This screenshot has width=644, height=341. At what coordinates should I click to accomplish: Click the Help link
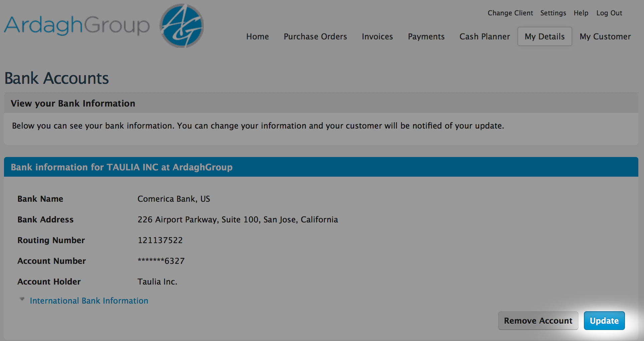(581, 13)
